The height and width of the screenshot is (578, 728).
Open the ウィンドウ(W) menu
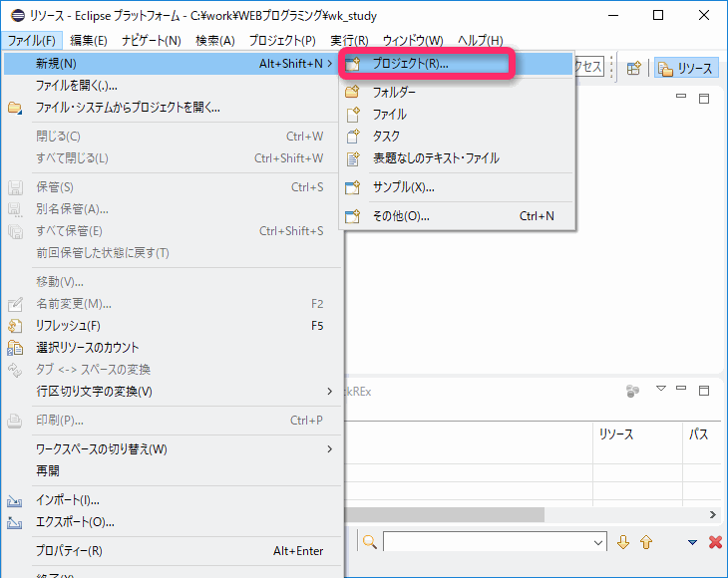(413, 40)
